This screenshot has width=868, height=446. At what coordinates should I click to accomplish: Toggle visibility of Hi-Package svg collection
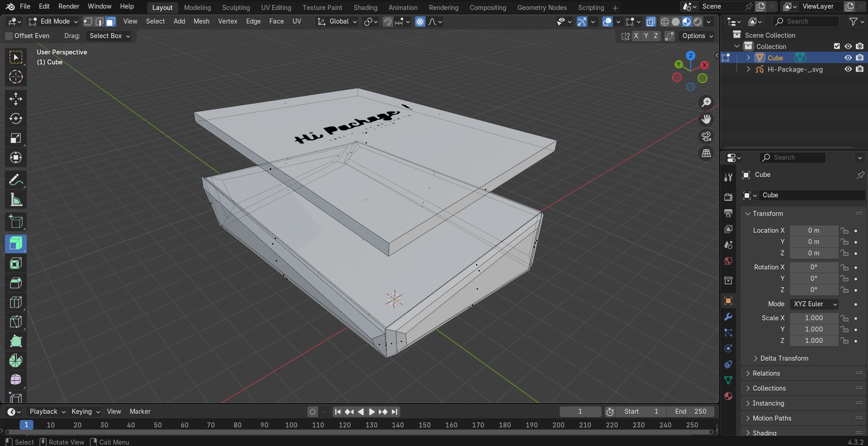pos(848,69)
